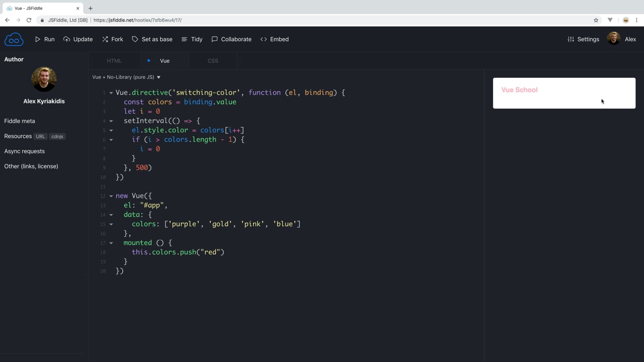The image size is (644, 362).
Task: Click the author profile photo
Action: pyautogui.click(x=44, y=79)
